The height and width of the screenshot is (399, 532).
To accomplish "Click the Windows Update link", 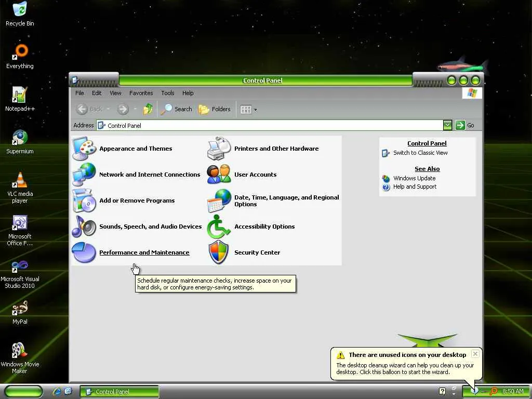I will click(414, 178).
